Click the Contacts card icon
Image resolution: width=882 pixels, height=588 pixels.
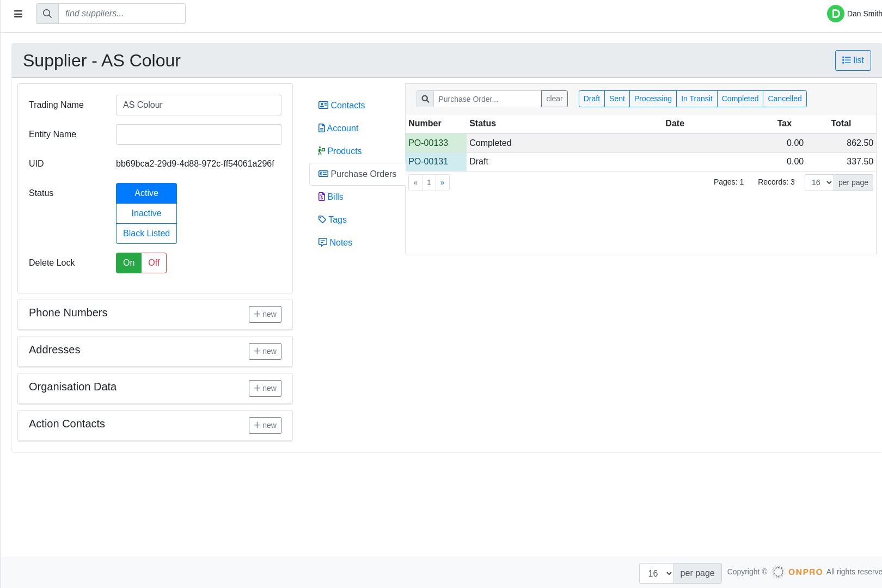point(323,105)
